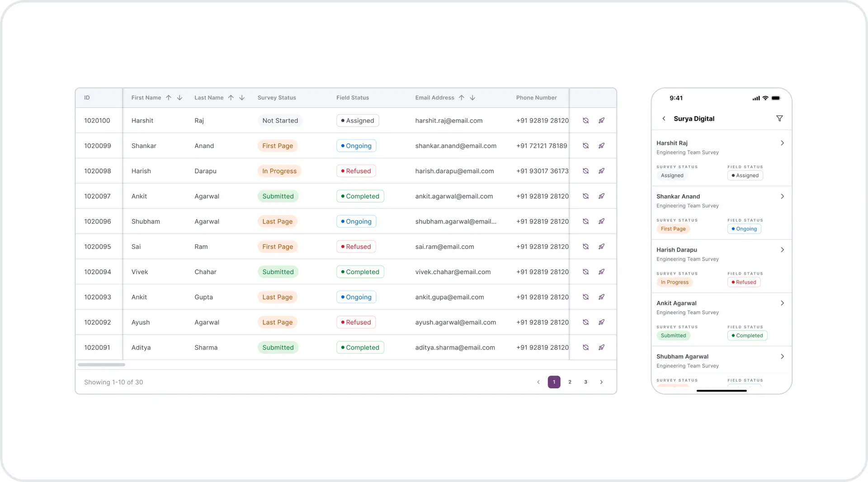Click Refused badge on Harish Darapu mobile card
Viewport: 868px width, 482px height.
point(744,282)
